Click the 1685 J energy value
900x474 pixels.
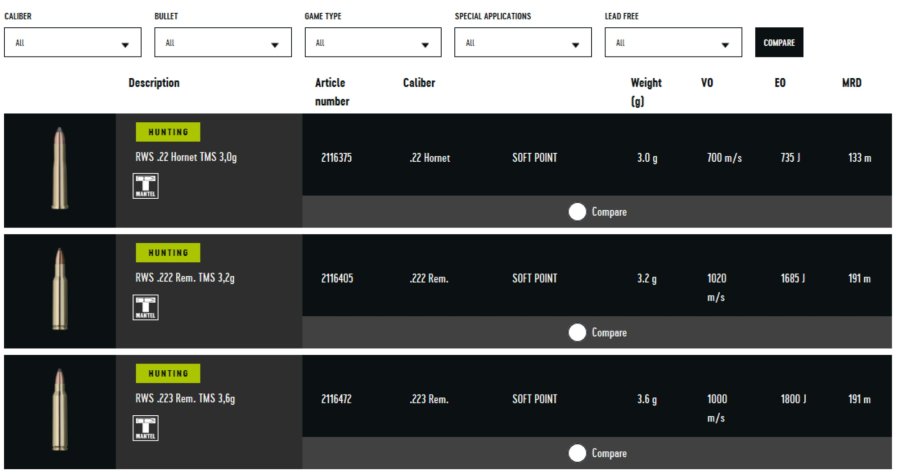(793, 278)
